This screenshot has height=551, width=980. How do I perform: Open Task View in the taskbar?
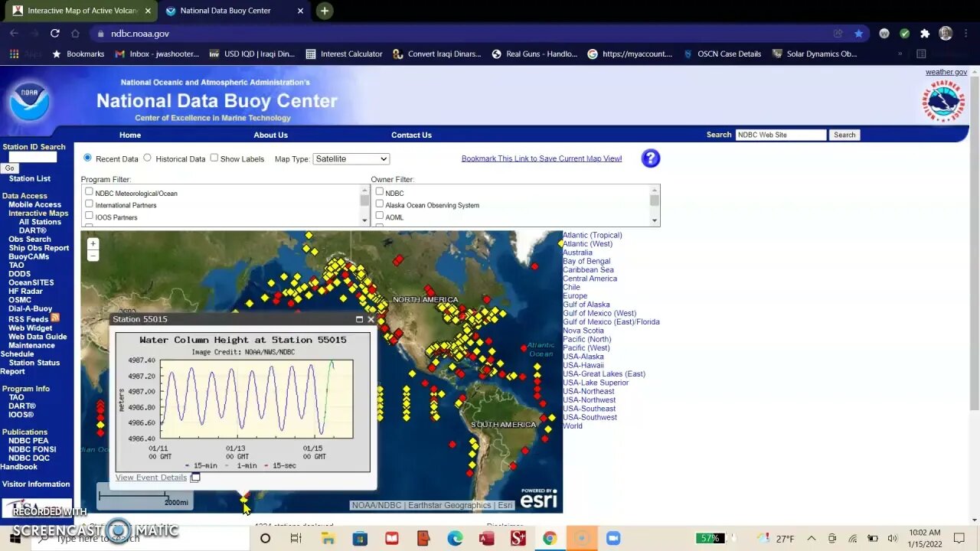coord(296,539)
